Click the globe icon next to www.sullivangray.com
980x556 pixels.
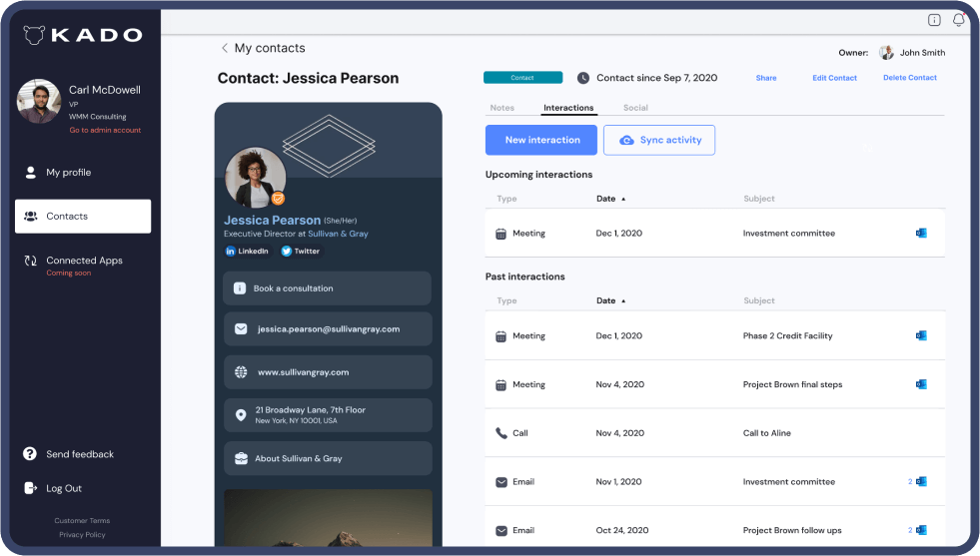point(241,372)
